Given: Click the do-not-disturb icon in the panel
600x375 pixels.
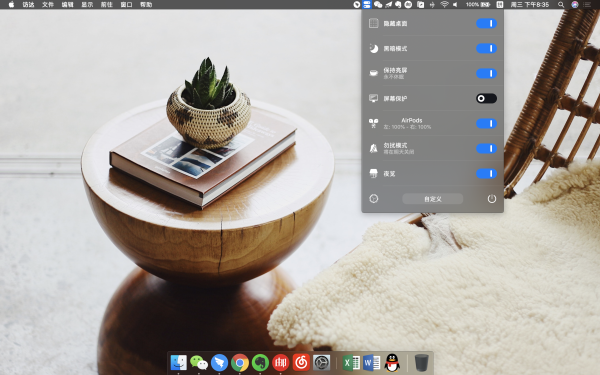Looking at the screenshot, I should 373,148.
